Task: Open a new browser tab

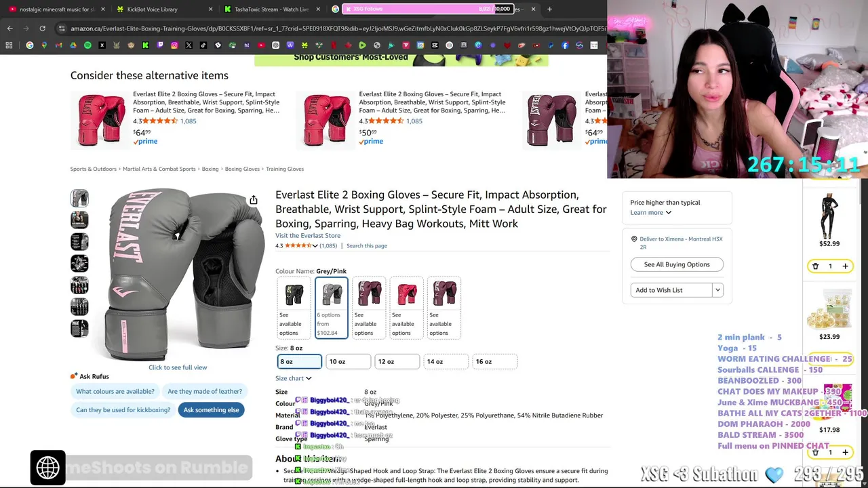Action: coord(549,9)
